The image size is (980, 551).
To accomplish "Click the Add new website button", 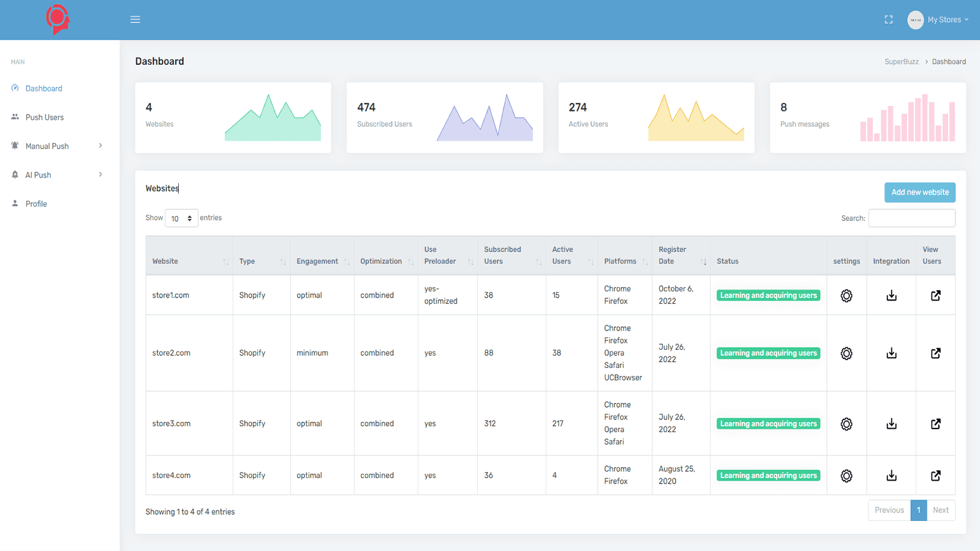I will click(x=919, y=192).
